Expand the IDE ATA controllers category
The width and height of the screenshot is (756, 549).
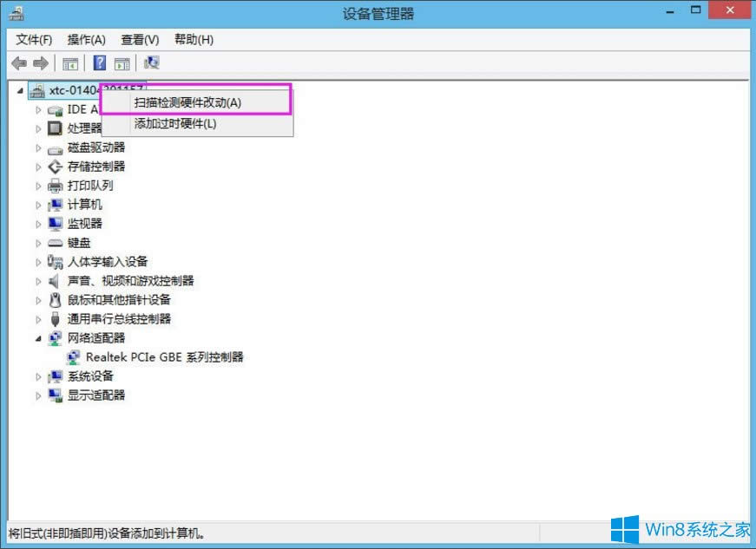(x=37, y=109)
